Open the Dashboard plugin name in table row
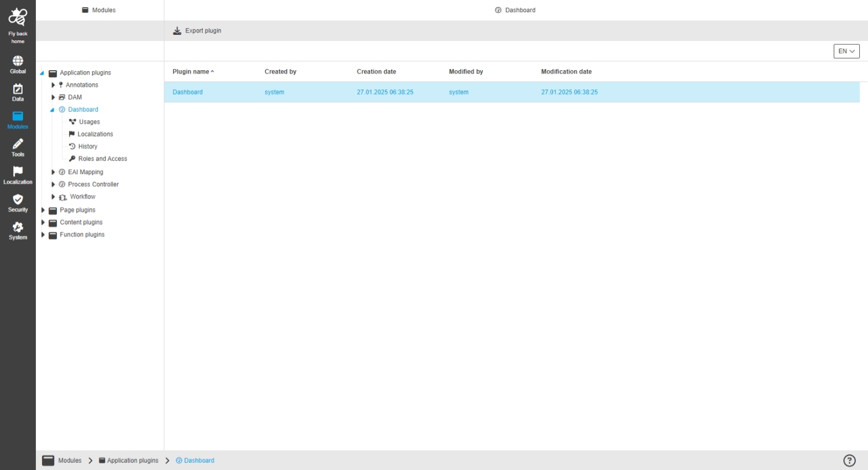 coord(187,92)
